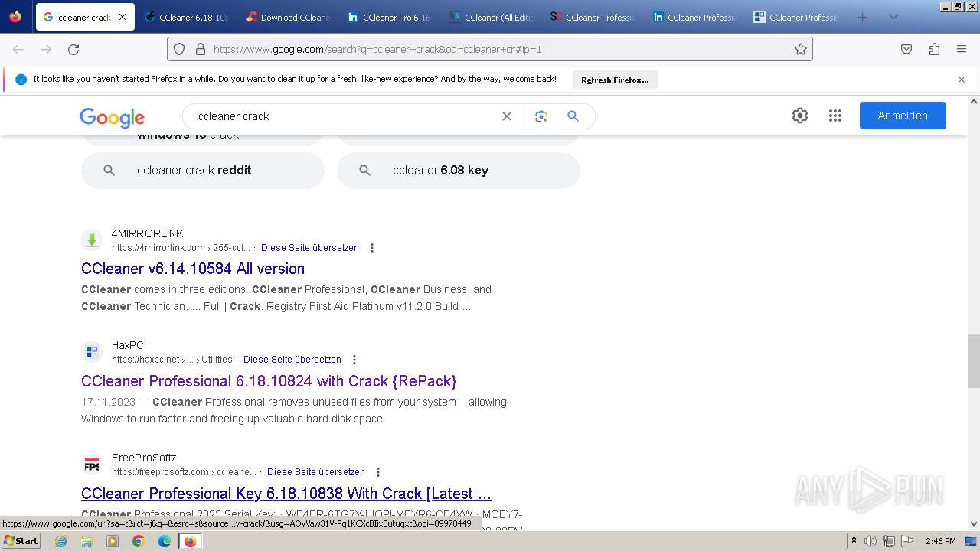980x551 pixels.
Task: Expand the list all tabs chevron
Action: pos(893,17)
